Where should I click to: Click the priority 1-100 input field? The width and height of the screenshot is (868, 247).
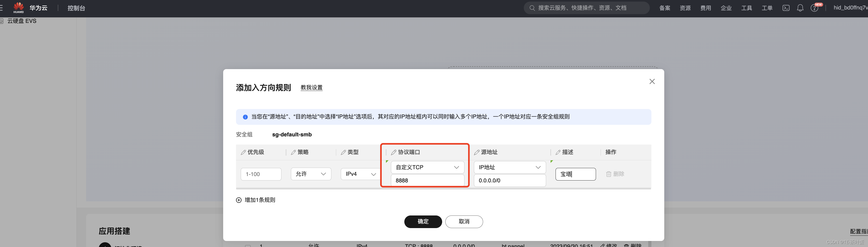click(261, 174)
